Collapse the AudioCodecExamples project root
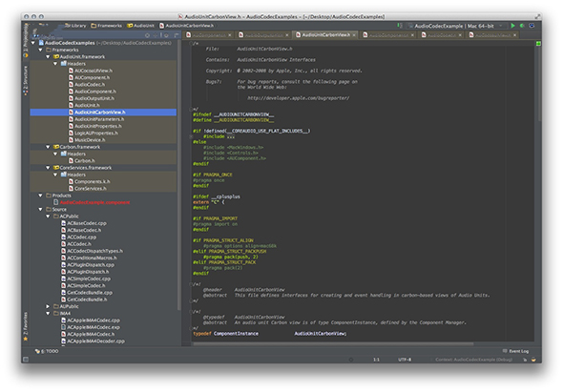 click(x=33, y=43)
